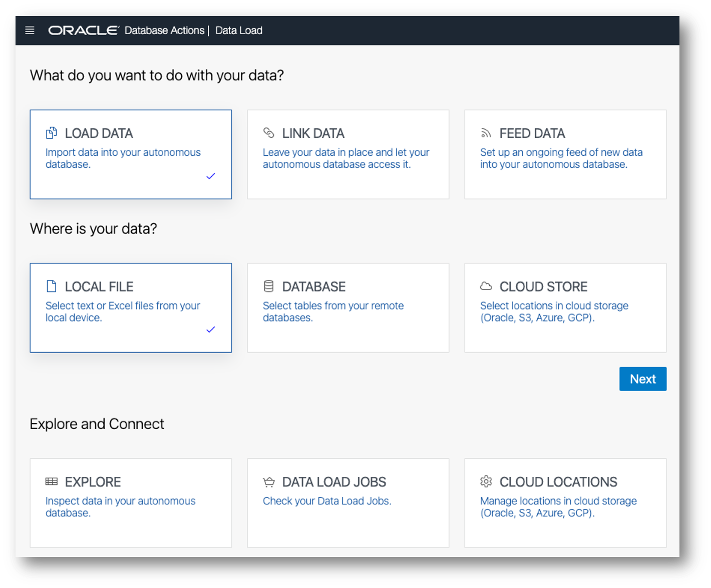Screen dimensions: 711x588
Task: Click the Load Data documents icon
Action: [x=52, y=133]
